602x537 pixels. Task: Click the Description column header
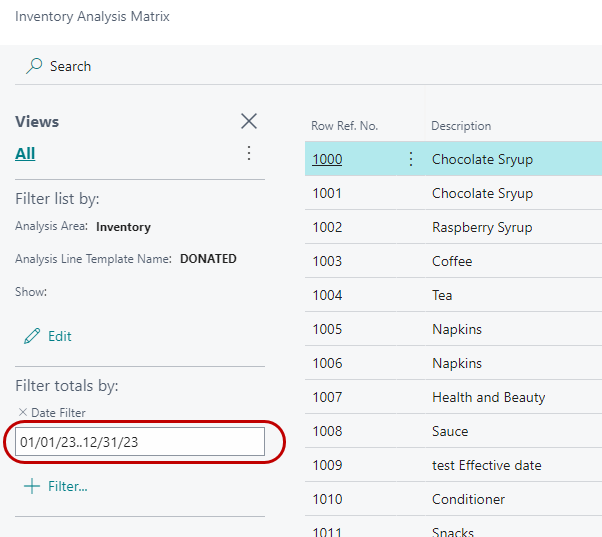coord(461,126)
